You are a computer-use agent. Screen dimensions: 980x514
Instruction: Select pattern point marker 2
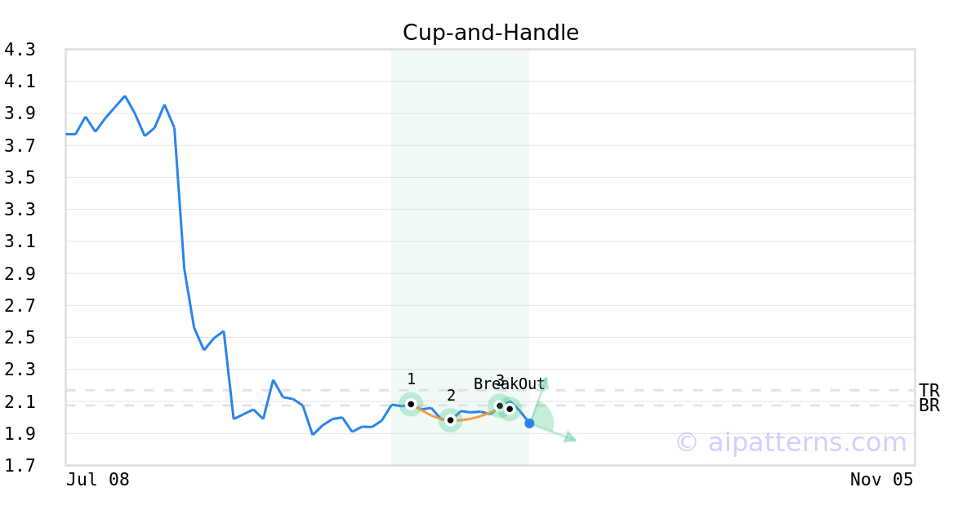450,420
